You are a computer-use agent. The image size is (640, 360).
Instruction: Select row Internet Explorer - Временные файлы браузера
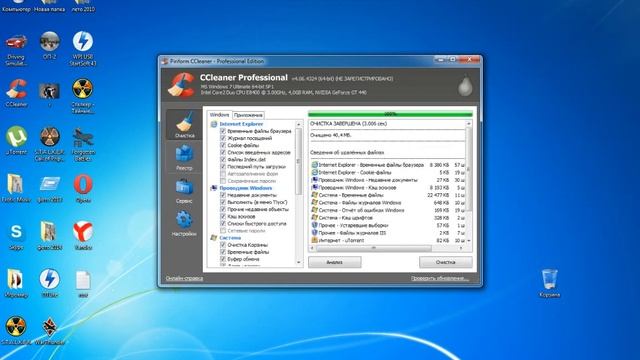[x=387, y=165]
